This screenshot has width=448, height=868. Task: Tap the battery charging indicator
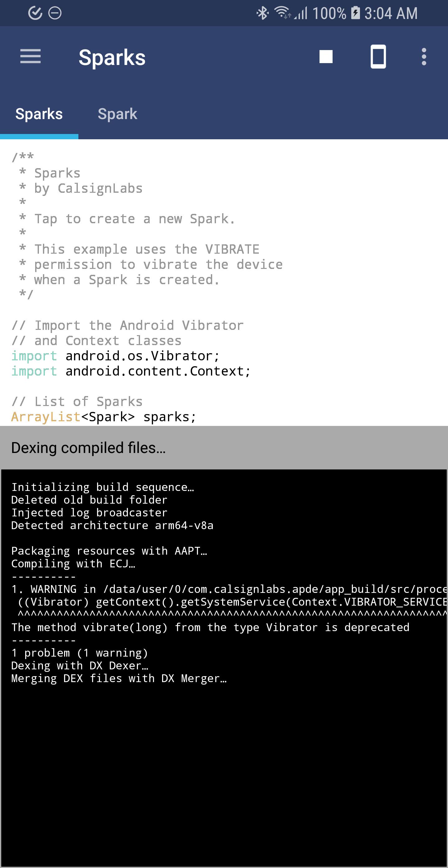click(x=355, y=13)
